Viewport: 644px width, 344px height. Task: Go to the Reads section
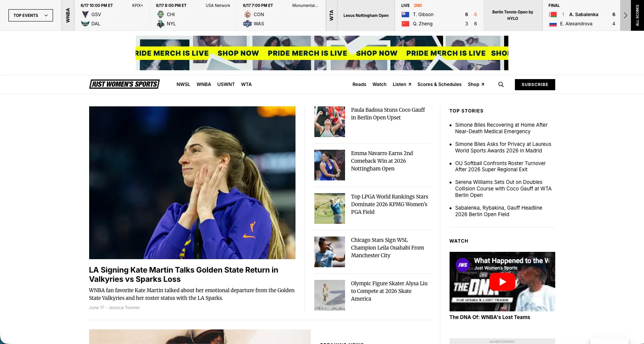pos(359,84)
